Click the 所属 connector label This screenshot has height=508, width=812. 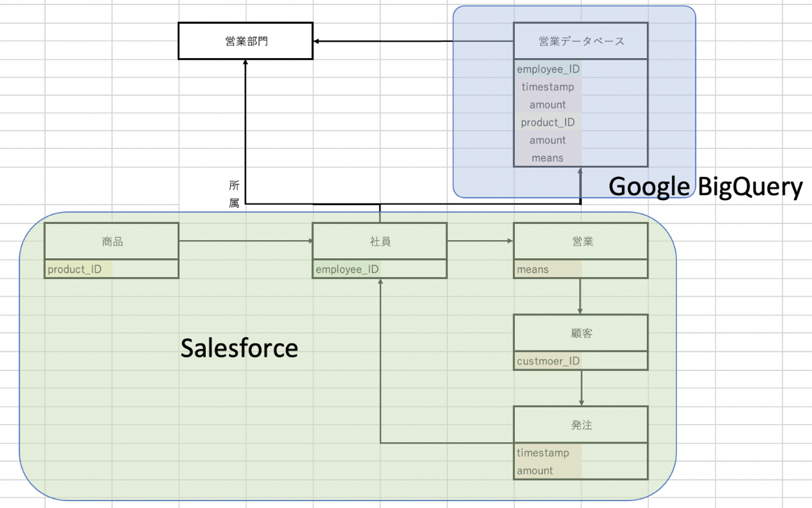click(x=234, y=194)
